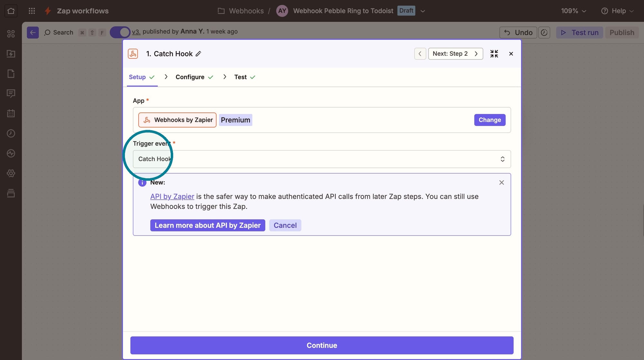Open the sidebar comments icon
Image resolution: width=644 pixels, height=360 pixels.
(x=11, y=93)
